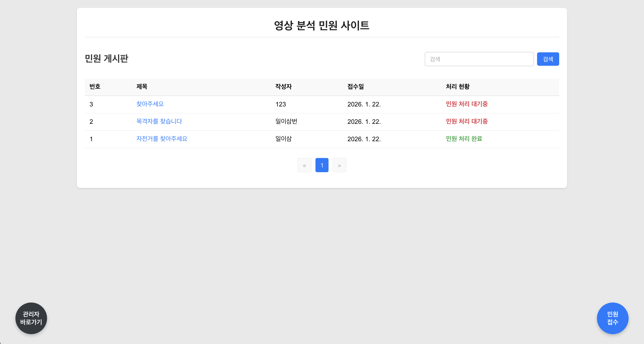Image resolution: width=644 pixels, height=344 pixels.
Task: Click the 민원 처리 완료 status text
Action: click(x=464, y=139)
